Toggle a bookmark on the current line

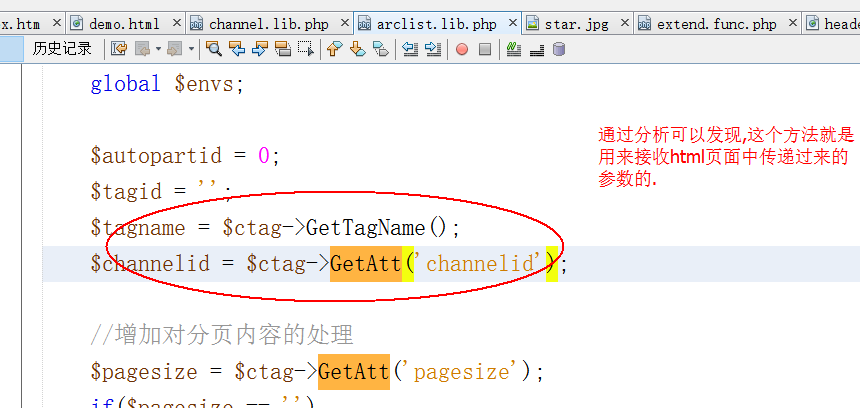[x=381, y=48]
